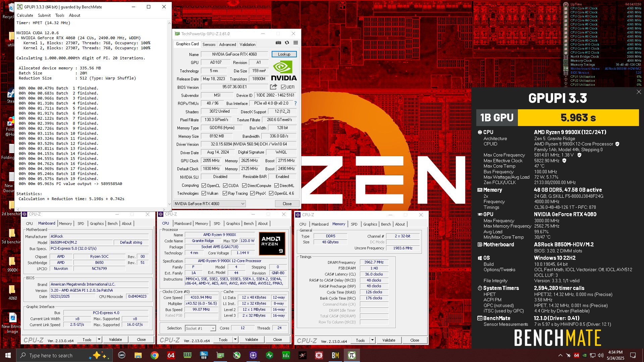Click the BIOS export share icon in GPU-Z

click(x=273, y=87)
